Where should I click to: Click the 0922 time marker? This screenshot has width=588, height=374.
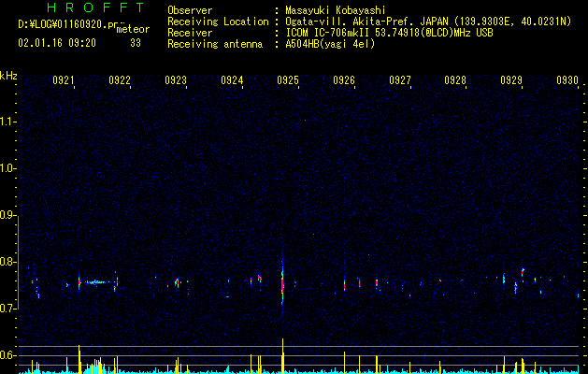tap(120, 79)
